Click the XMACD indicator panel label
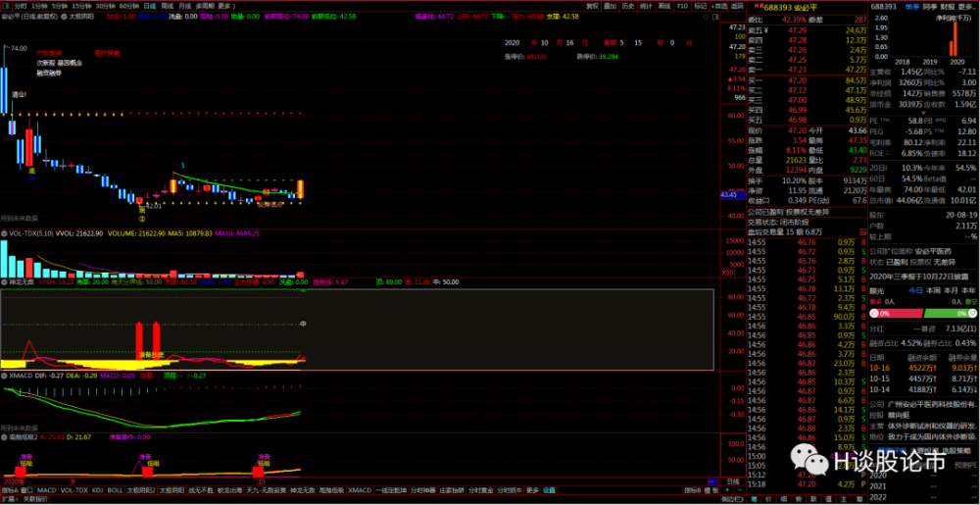Viewport: 980px width, 505px height. coord(20,375)
